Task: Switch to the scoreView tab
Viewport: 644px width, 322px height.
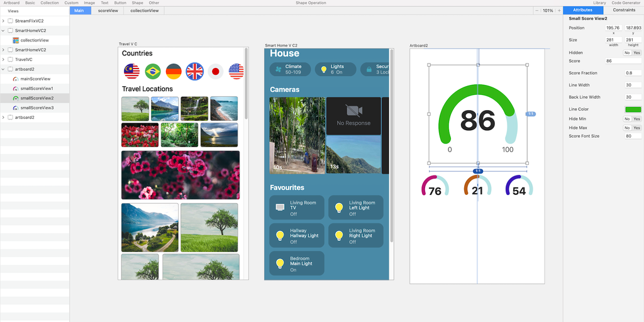Action: point(108,11)
